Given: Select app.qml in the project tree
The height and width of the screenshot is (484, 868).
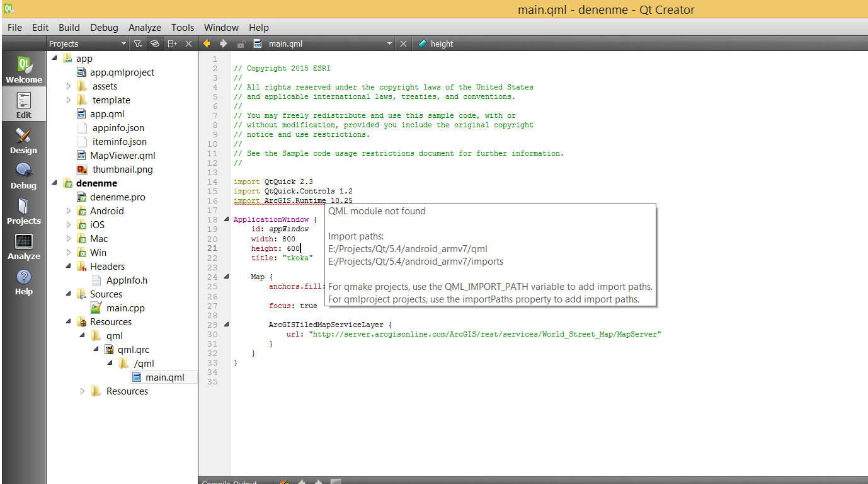Looking at the screenshot, I should 107,114.
